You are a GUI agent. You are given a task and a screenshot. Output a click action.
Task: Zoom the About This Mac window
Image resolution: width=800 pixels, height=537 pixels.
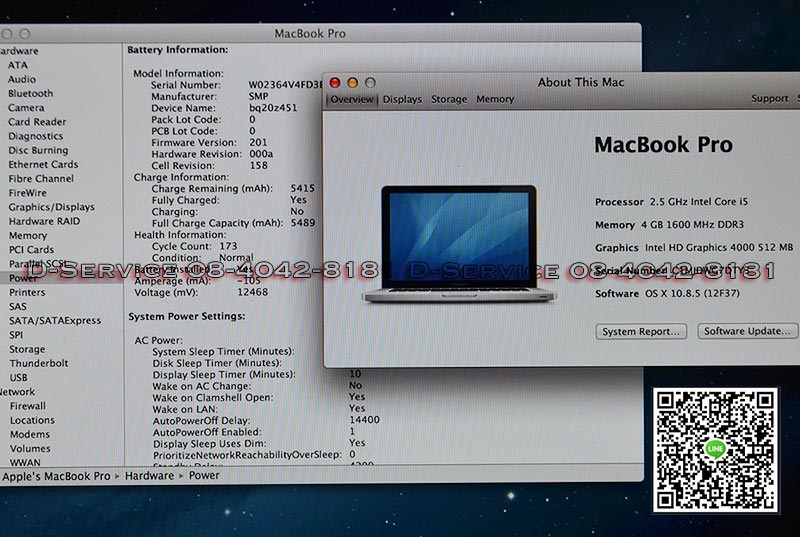(x=370, y=83)
